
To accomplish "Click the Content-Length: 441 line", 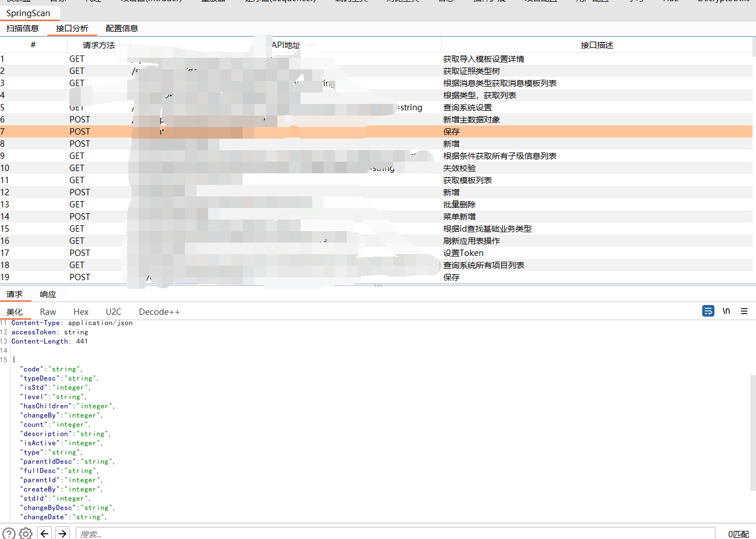I will coord(50,341).
